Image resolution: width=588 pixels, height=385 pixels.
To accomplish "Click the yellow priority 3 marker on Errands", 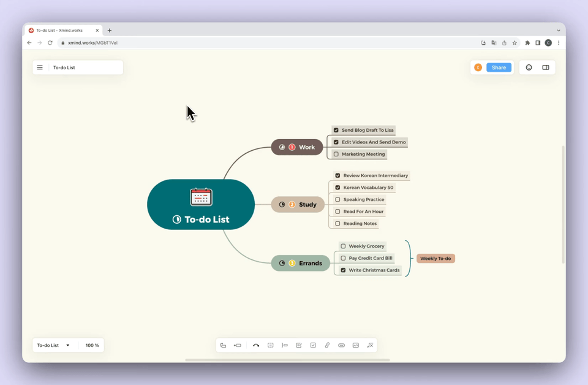I will coord(292,263).
